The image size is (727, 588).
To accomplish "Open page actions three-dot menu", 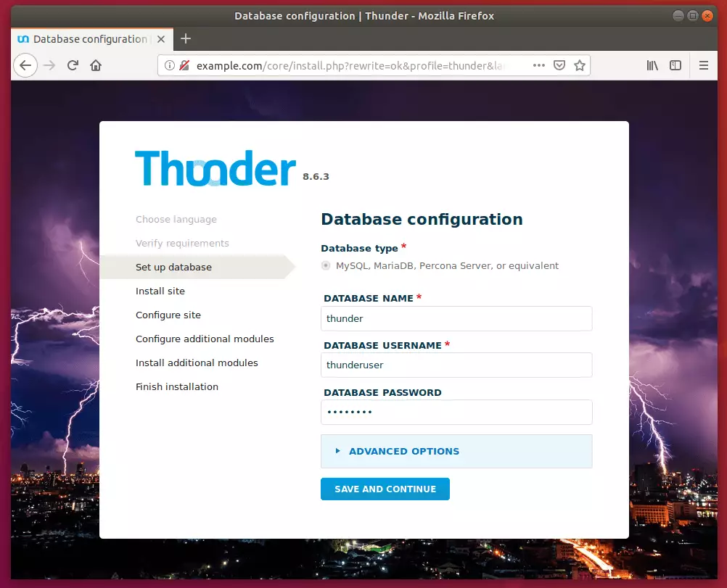I will click(539, 65).
